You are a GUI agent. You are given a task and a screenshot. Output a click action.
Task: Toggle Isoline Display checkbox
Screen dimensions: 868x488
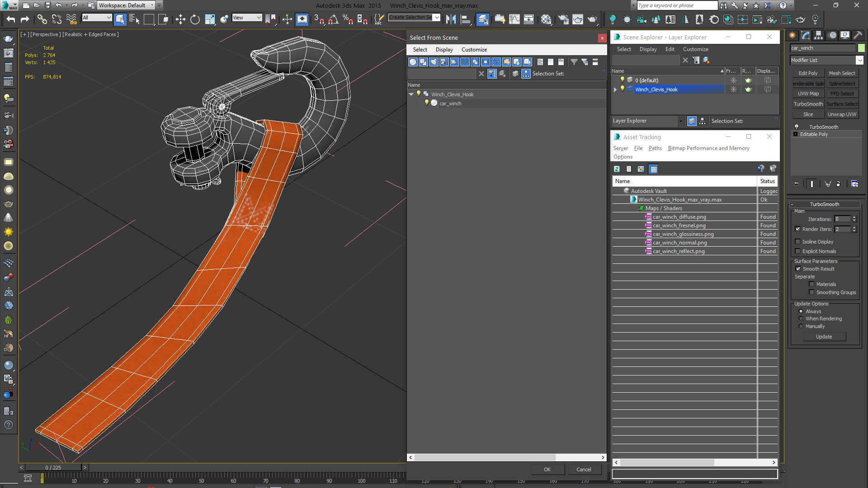point(797,242)
